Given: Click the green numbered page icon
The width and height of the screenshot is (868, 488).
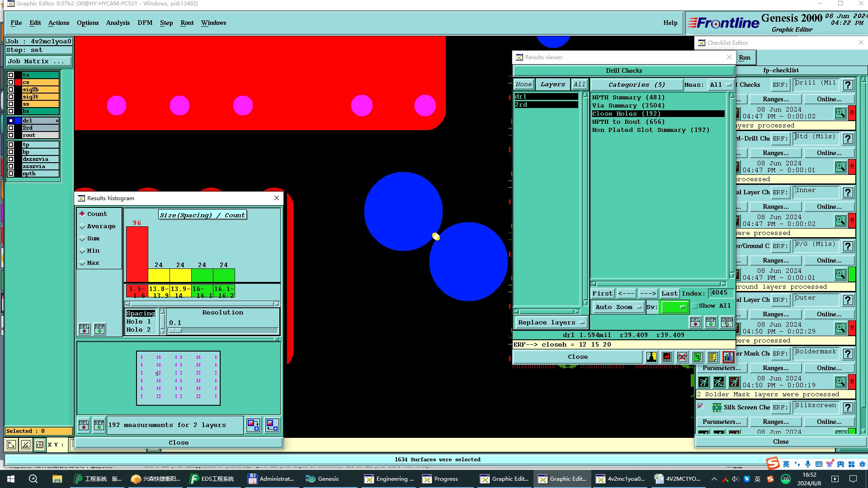Looking at the screenshot, I should click(697, 357).
